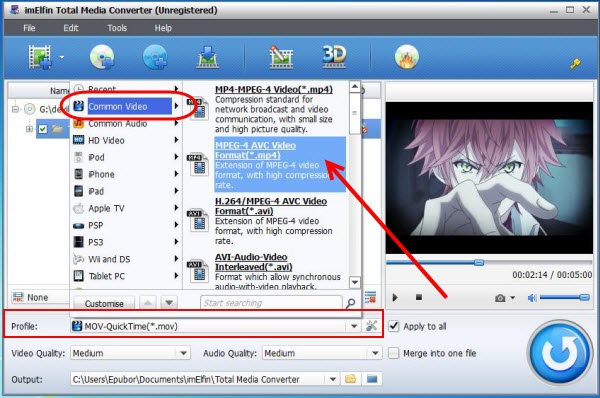The height and width of the screenshot is (398, 600).
Task: Open the Help menu
Action: coord(163,28)
